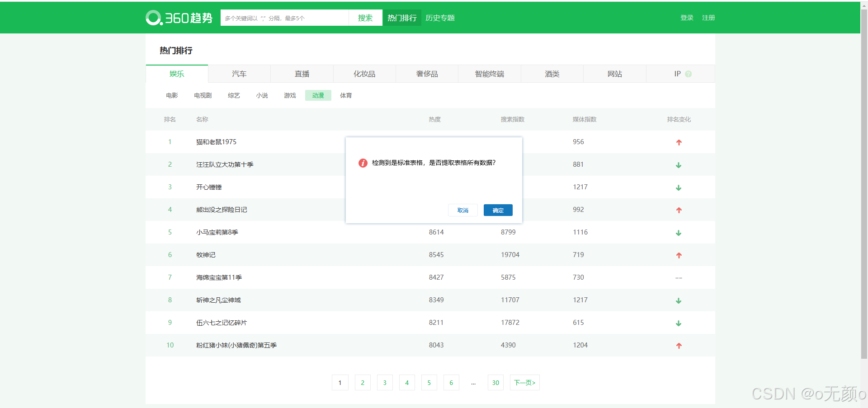This screenshot has width=868, height=408.
Task: Click 取消 in the dialog
Action: coord(463,210)
